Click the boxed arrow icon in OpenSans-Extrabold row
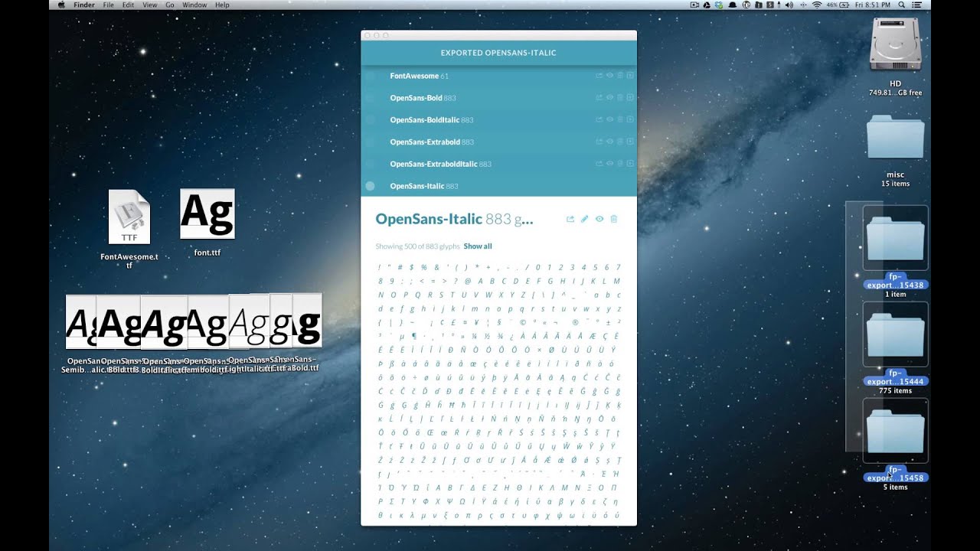980x551 pixels. (630, 142)
